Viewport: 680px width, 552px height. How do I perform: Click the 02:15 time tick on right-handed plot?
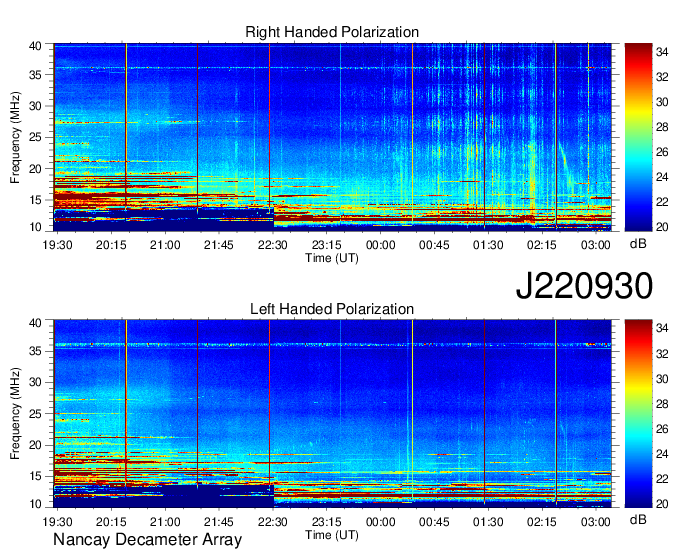[542, 245]
